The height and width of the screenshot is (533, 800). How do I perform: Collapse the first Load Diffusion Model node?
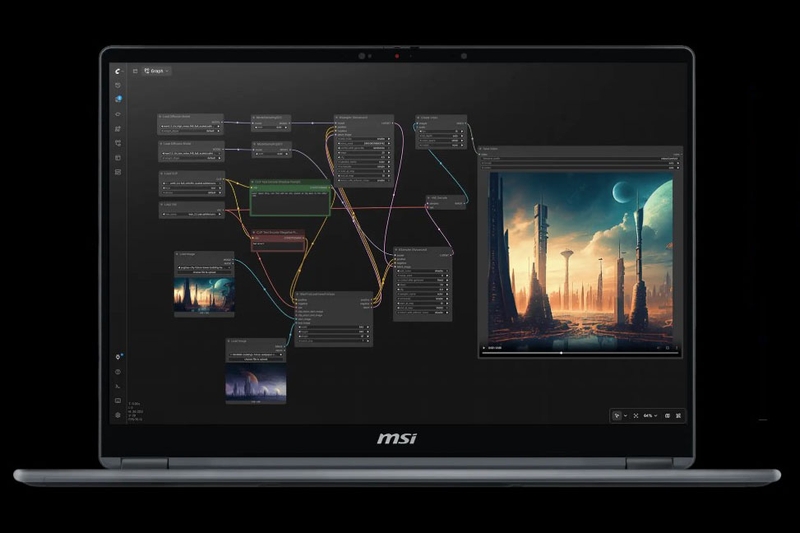pyautogui.click(x=160, y=117)
